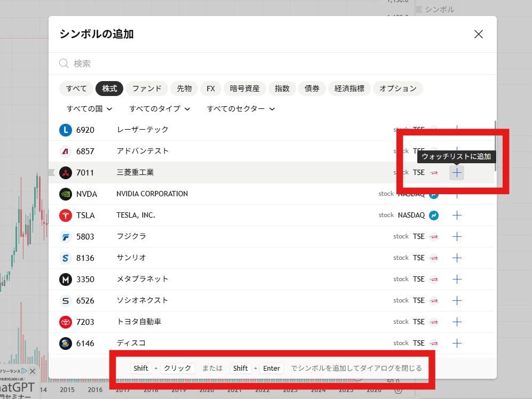This screenshot has width=532, height=399.
Task: Select the すべて category tab
Action: [76, 89]
